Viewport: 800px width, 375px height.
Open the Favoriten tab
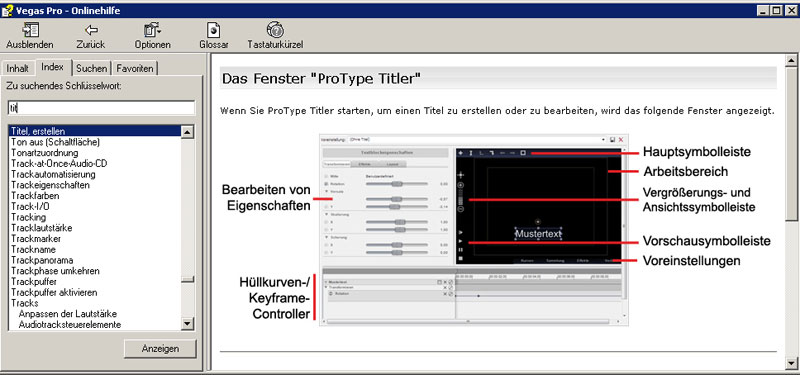click(135, 68)
